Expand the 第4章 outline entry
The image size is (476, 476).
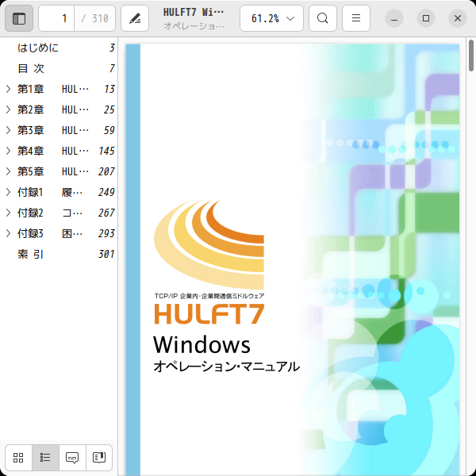[x=8, y=151]
